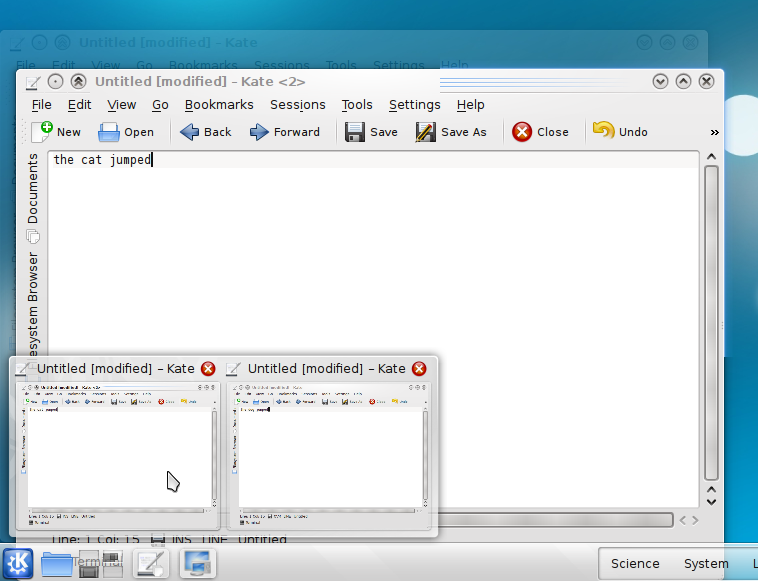Open the Tools menu
Viewport: 758px width, 581px height.
357,105
